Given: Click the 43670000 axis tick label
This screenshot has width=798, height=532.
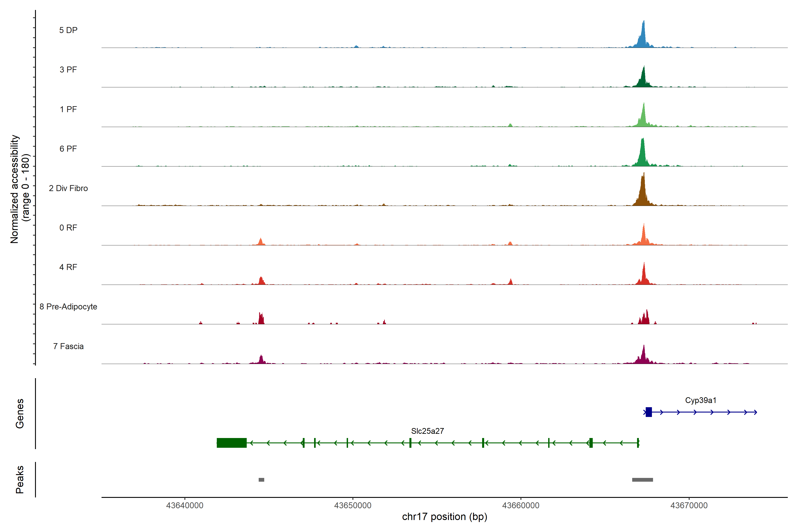Looking at the screenshot, I should click(689, 505).
